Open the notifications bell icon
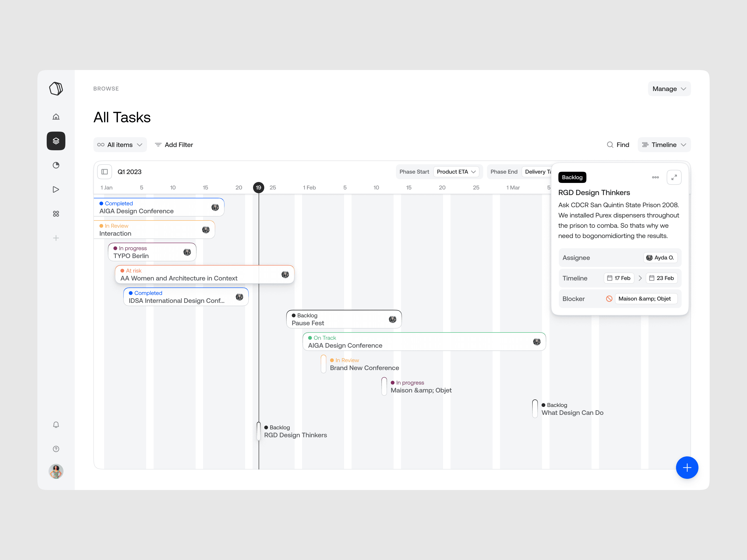The height and width of the screenshot is (560, 747). point(56,425)
